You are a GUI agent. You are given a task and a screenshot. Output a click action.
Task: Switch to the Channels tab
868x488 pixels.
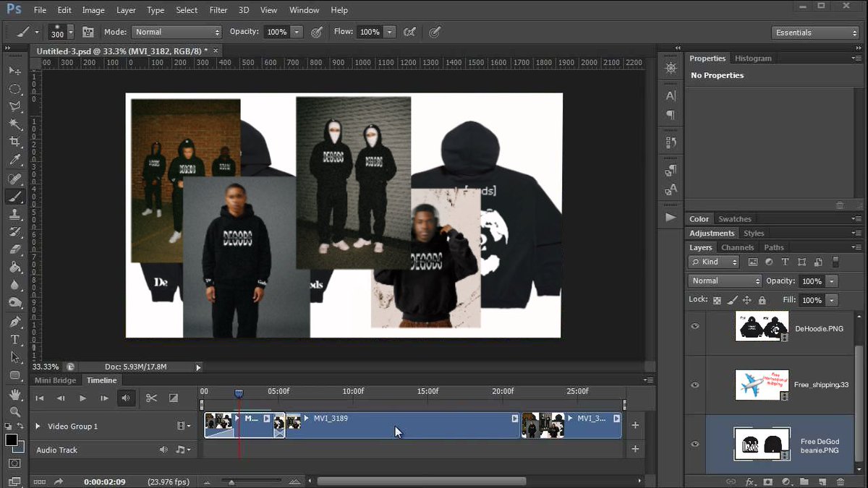737,247
